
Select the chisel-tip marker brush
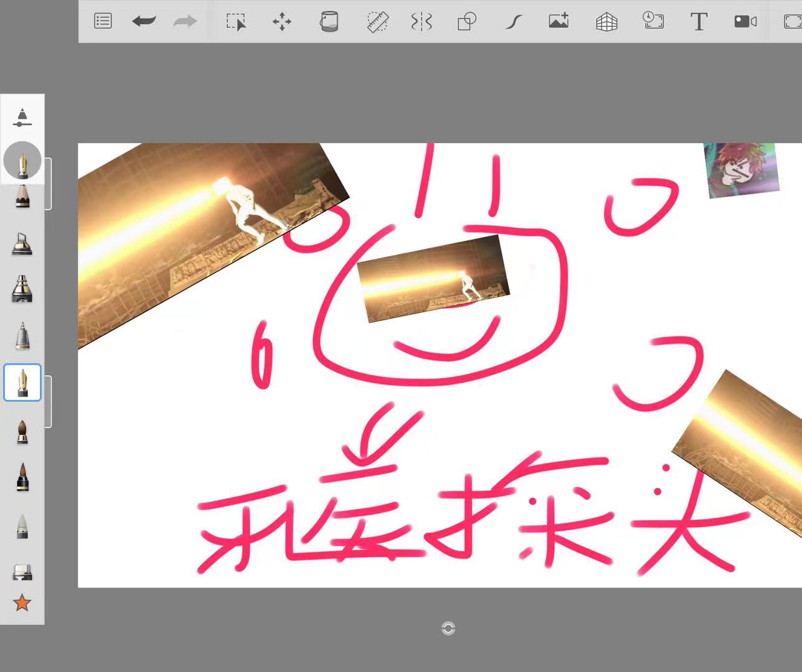(22, 243)
